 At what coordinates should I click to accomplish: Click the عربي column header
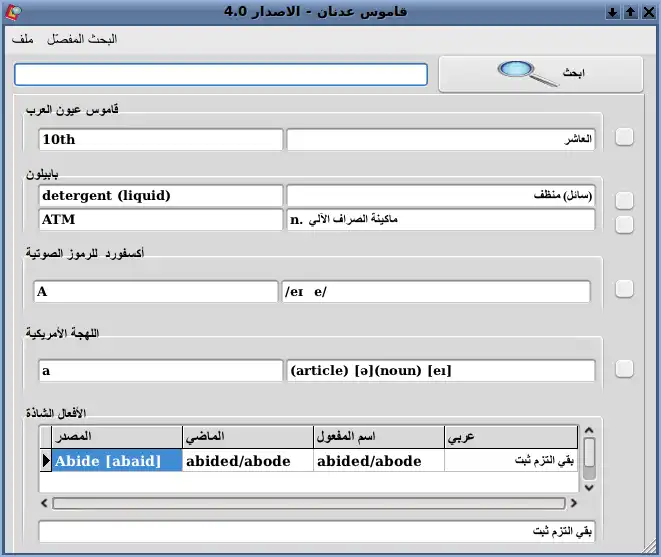pos(511,437)
